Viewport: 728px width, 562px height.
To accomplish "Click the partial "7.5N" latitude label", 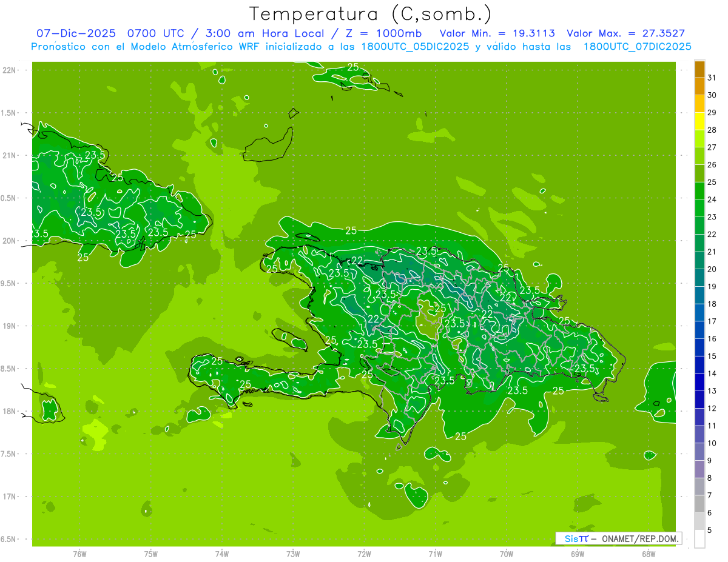I will pos(9,454).
